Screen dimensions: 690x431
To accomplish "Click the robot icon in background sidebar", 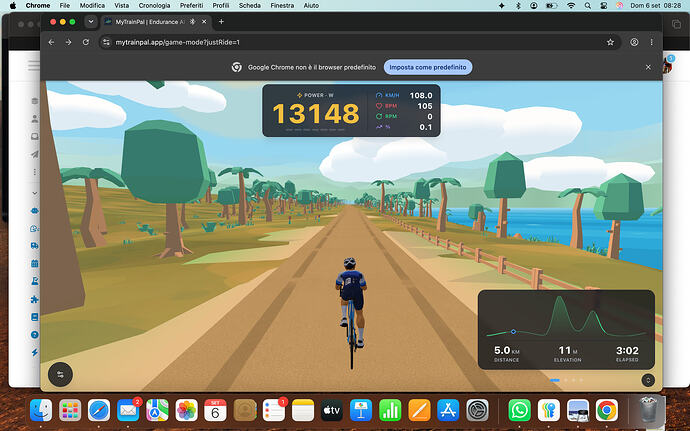I will [35, 211].
